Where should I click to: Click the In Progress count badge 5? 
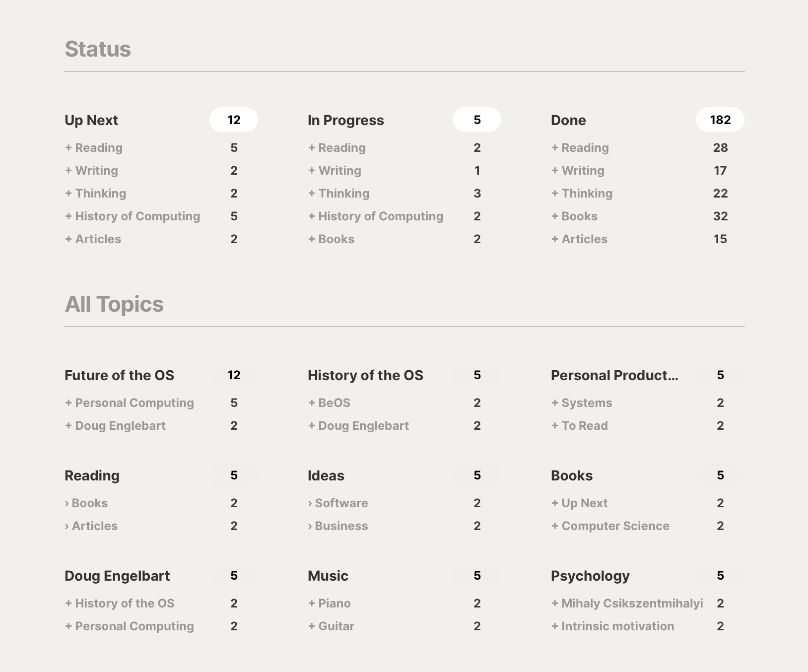click(477, 120)
